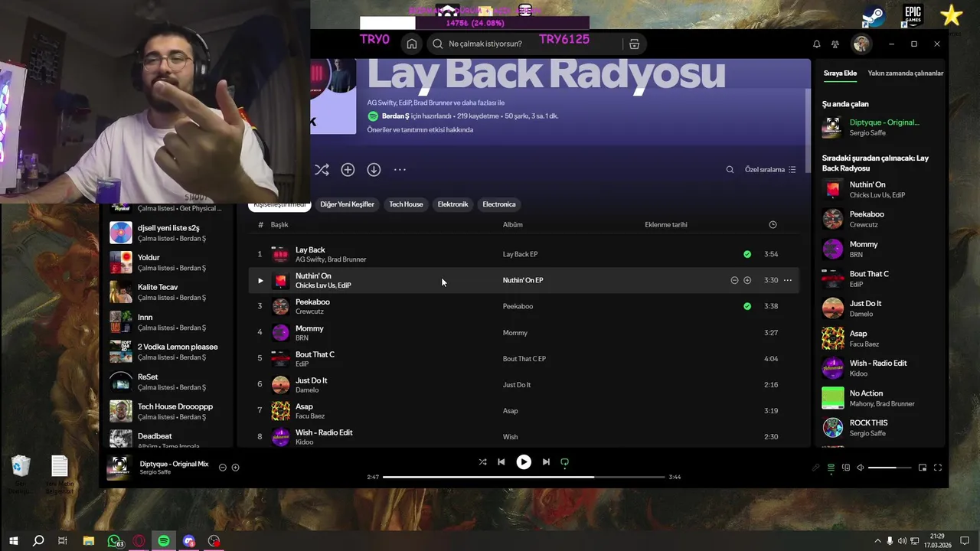
Task: Toggle repeat in the player bar
Action: pyautogui.click(x=565, y=462)
